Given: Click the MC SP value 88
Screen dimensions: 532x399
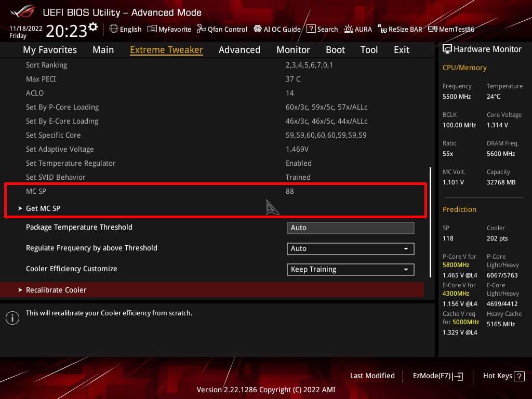Looking at the screenshot, I should pos(290,191).
